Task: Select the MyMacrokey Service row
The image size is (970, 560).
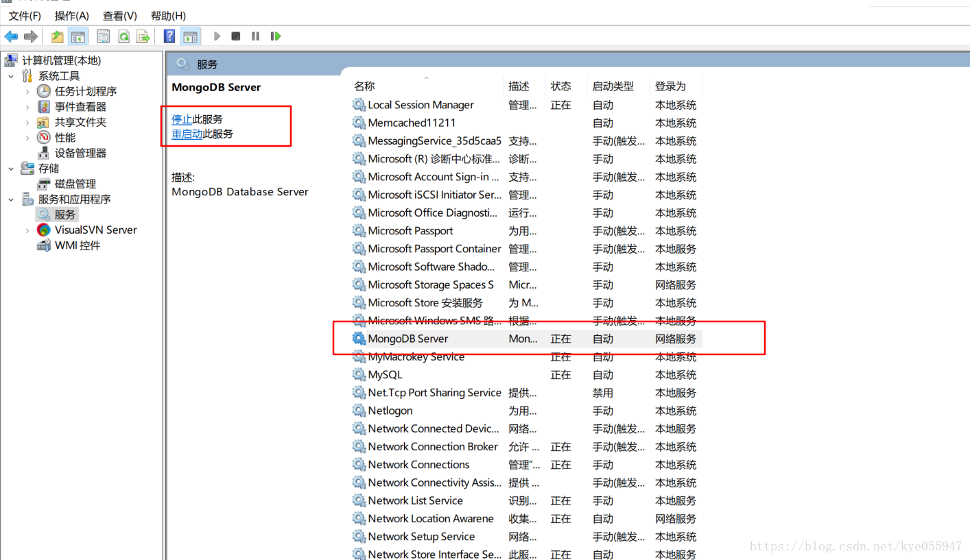Action: coord(525,356)
